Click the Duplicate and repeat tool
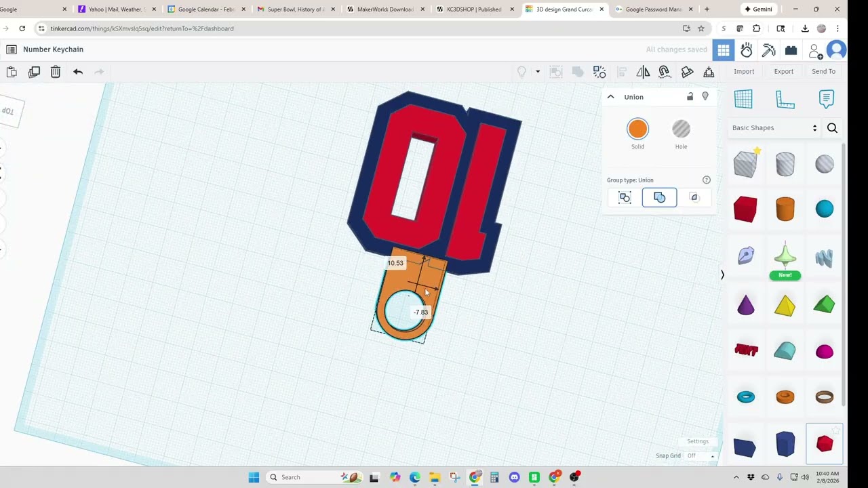 pyautogui.click(x=34, y=72)
